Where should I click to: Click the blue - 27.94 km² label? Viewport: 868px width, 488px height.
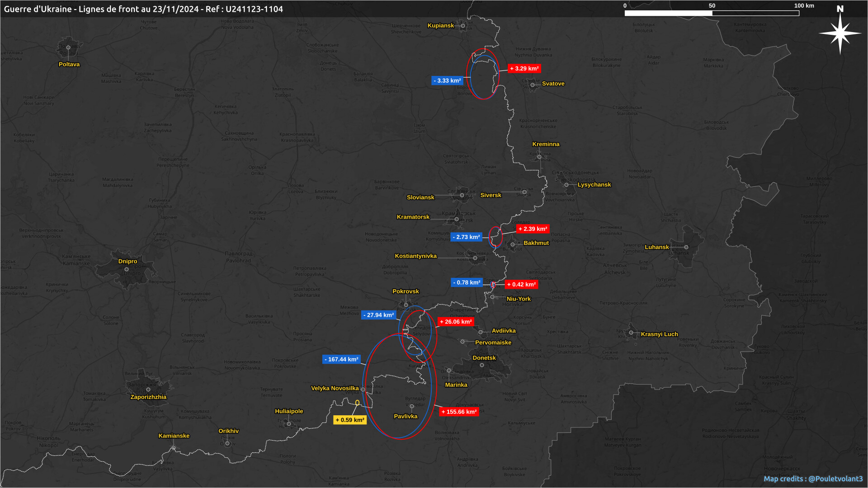tap(378, 315)
